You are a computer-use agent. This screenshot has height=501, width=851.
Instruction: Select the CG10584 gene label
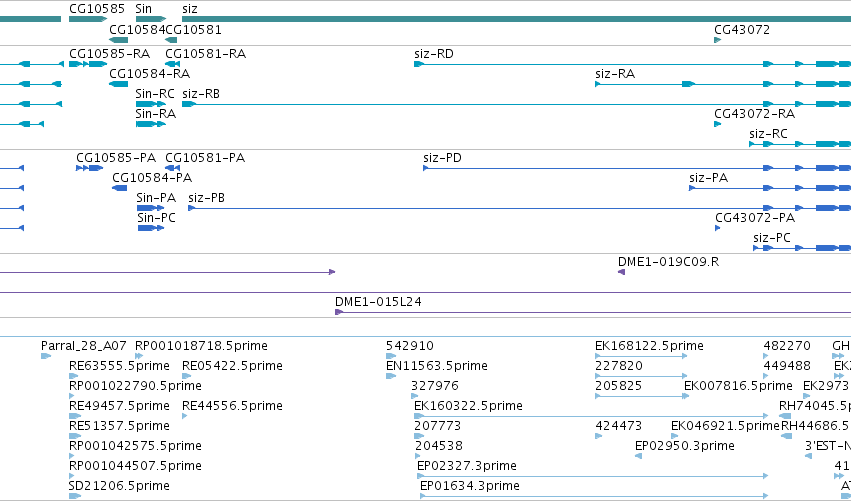(x=137, y=29)
